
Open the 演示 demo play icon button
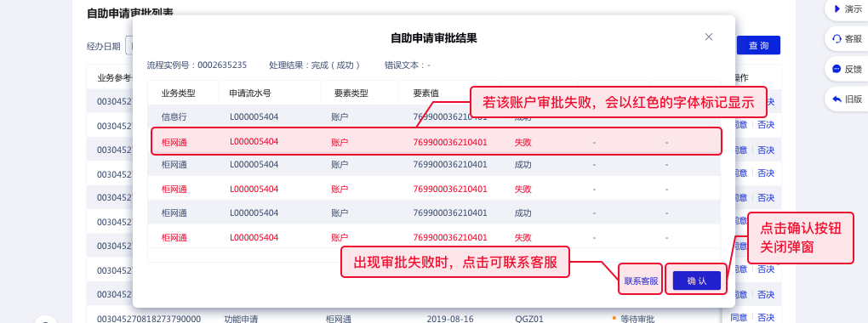(x=847, y=8)
